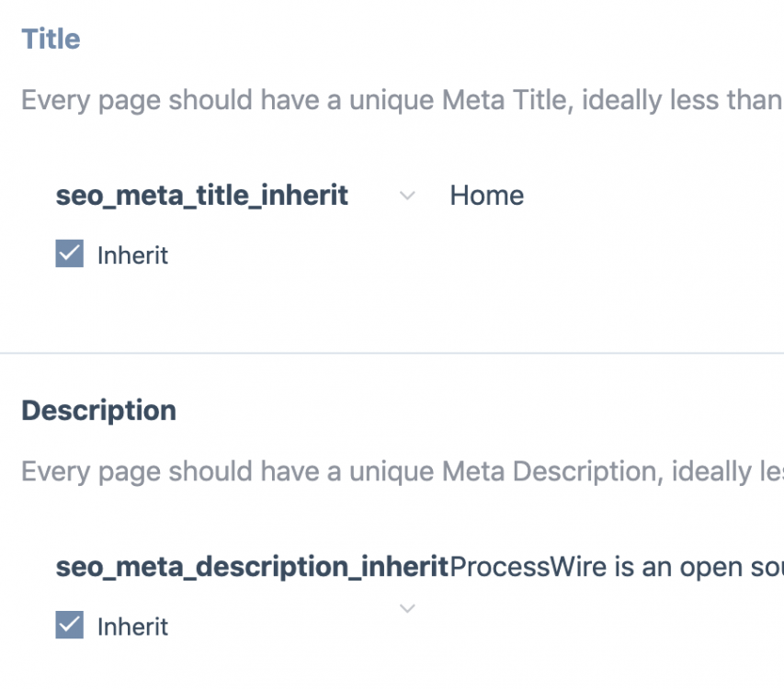Image resolution: width=784 pixels, height=689 pixels.
Task: Select the "ProcessWire is an open" description value
Action: point(616,567)
